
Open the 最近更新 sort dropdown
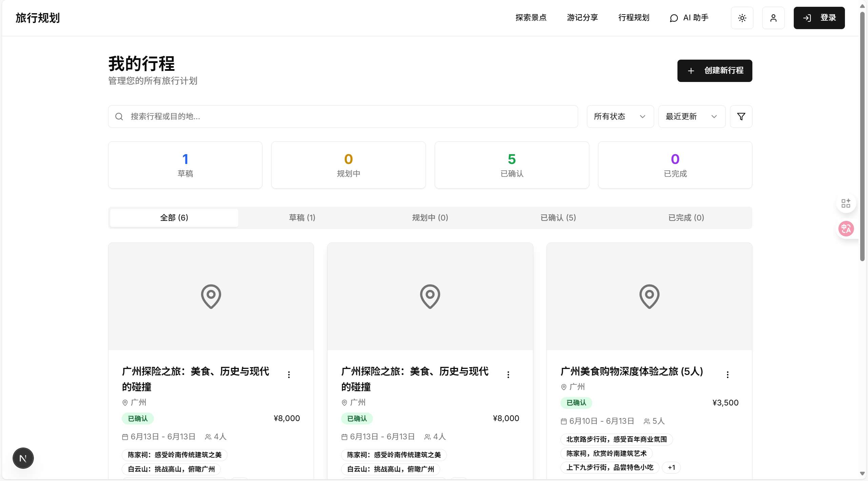691,117
